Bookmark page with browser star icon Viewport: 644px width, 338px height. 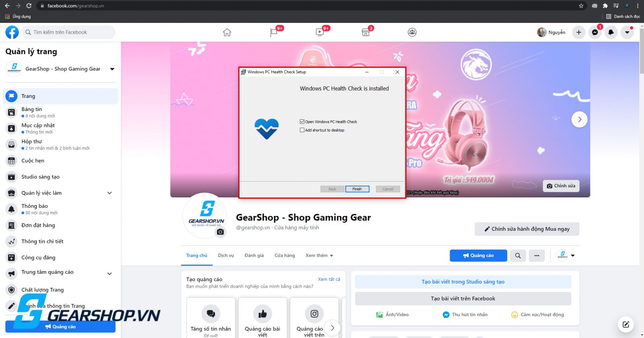(581, 6)
